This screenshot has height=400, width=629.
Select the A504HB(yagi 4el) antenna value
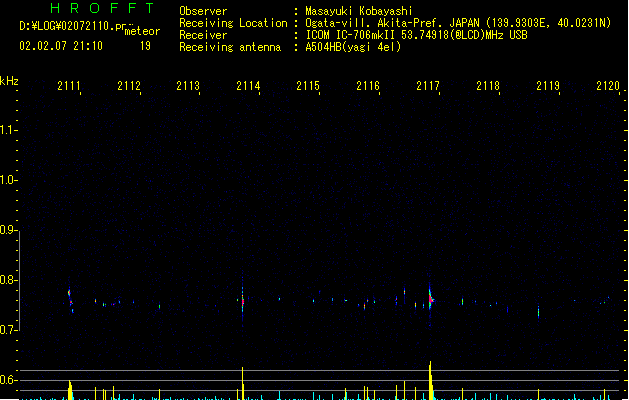(353, 47)
